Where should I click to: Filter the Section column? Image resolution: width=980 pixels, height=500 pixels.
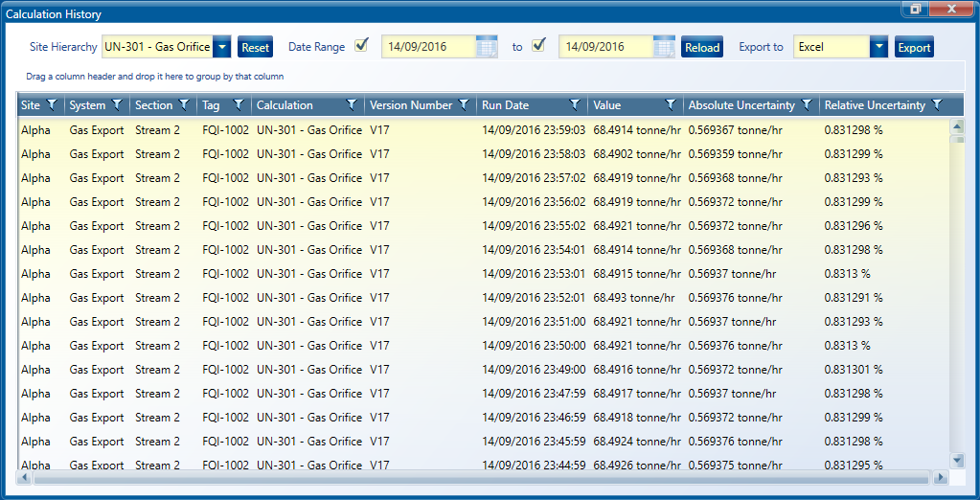point(183,105)
